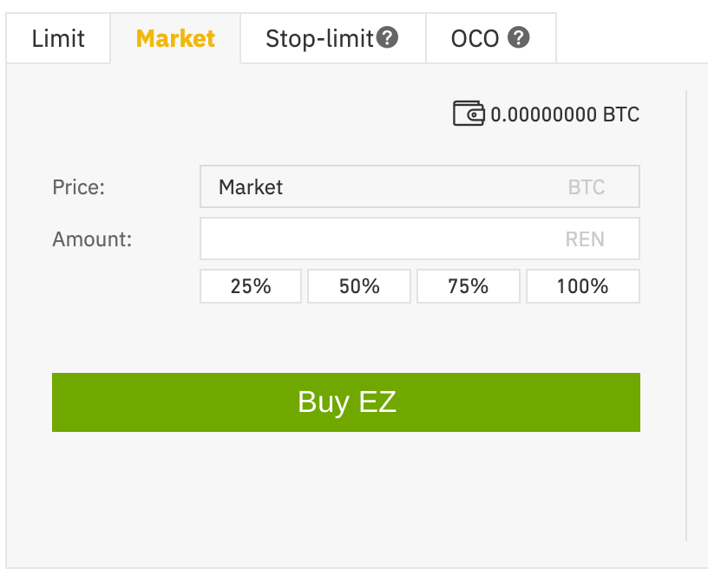Screen dimensions: 708x588
Task: Open the Stop-limit order tab
Action: [x=333, y=38]
